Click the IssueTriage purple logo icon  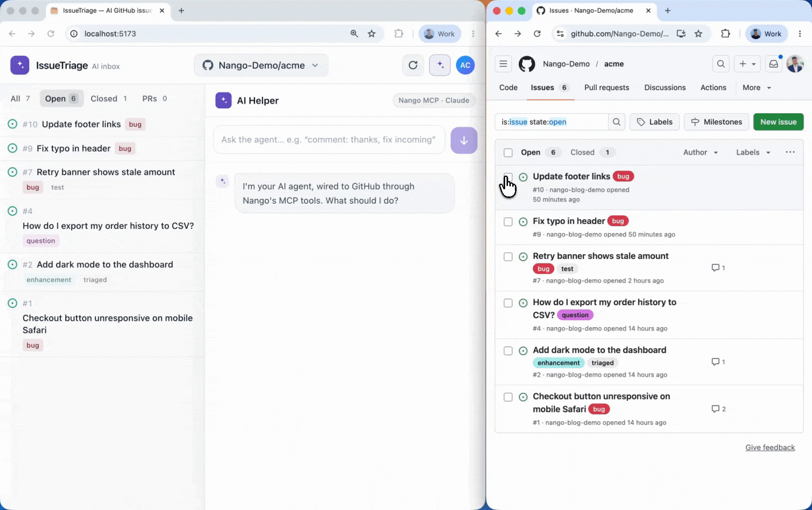20,65
